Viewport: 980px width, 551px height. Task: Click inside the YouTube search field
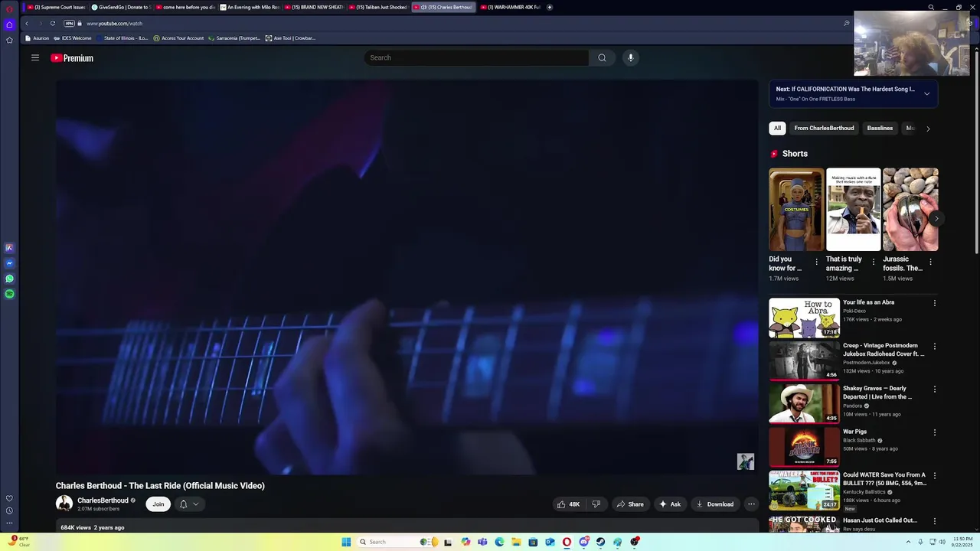476,57
